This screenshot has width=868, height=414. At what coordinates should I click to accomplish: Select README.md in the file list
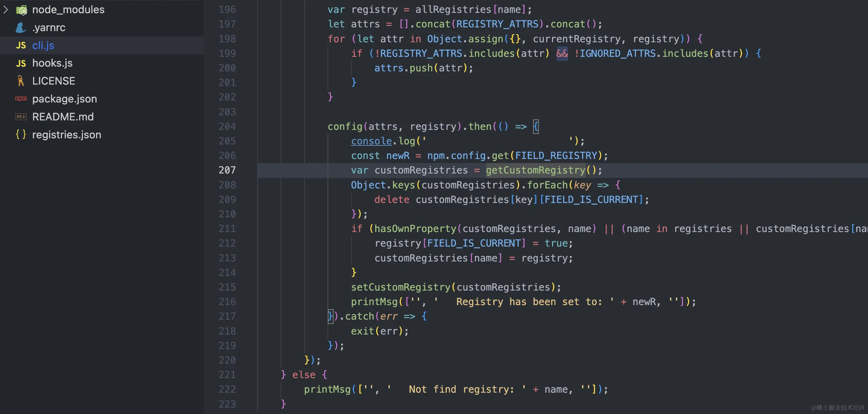(63, 117)
